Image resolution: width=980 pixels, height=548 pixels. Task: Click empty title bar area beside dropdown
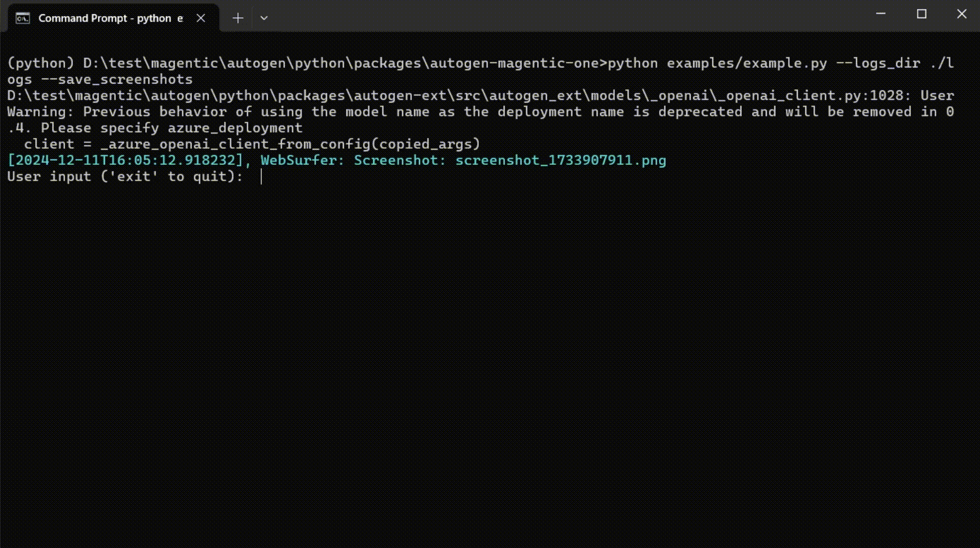coord(559,16)
